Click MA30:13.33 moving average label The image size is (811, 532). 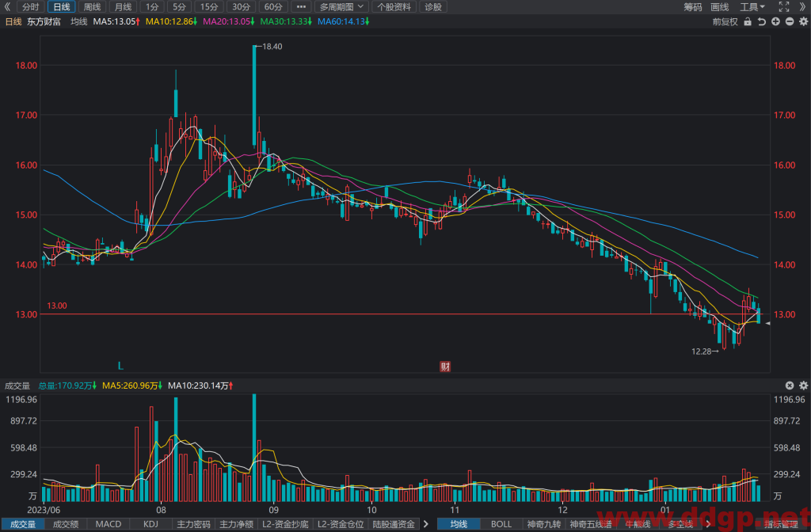286,21
